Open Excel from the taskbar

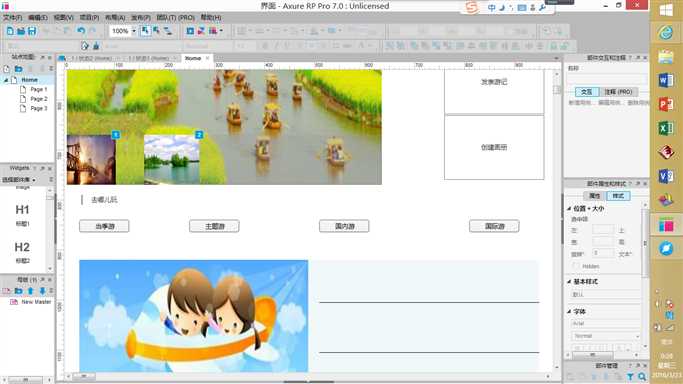tap(666, 128)
